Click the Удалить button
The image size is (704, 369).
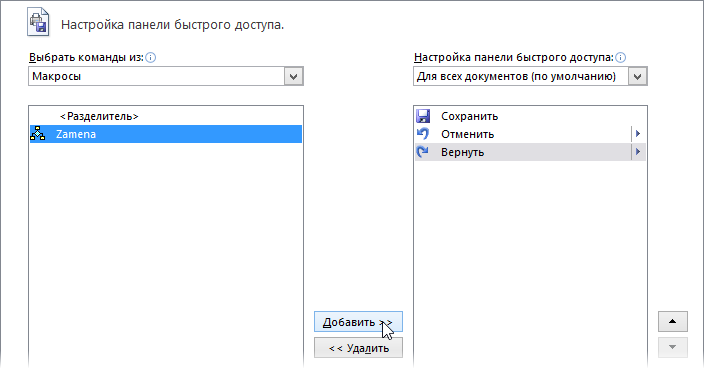click(358, 348)
